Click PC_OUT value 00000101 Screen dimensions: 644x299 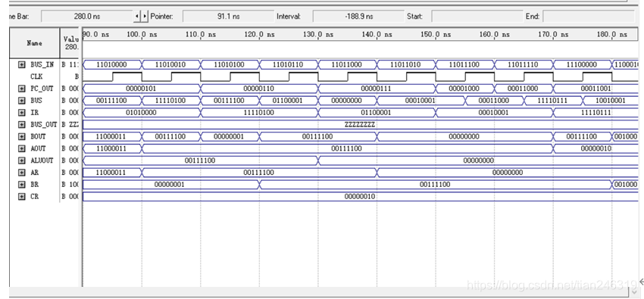[141, 88]
